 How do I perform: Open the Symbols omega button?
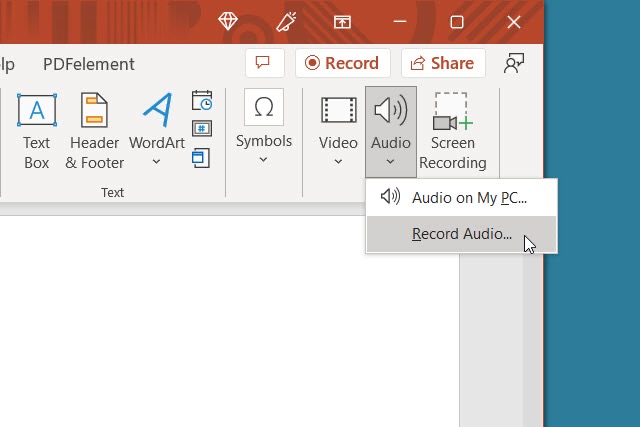264,107
